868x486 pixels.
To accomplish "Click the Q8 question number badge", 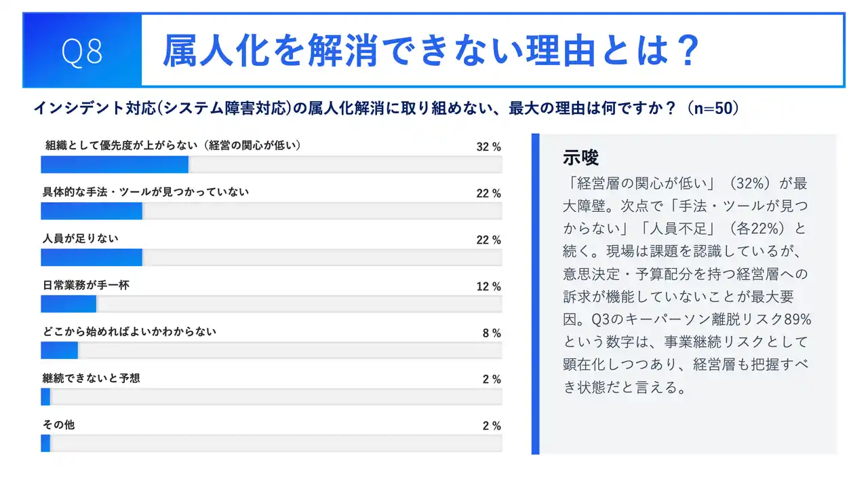I will (82, 52).
